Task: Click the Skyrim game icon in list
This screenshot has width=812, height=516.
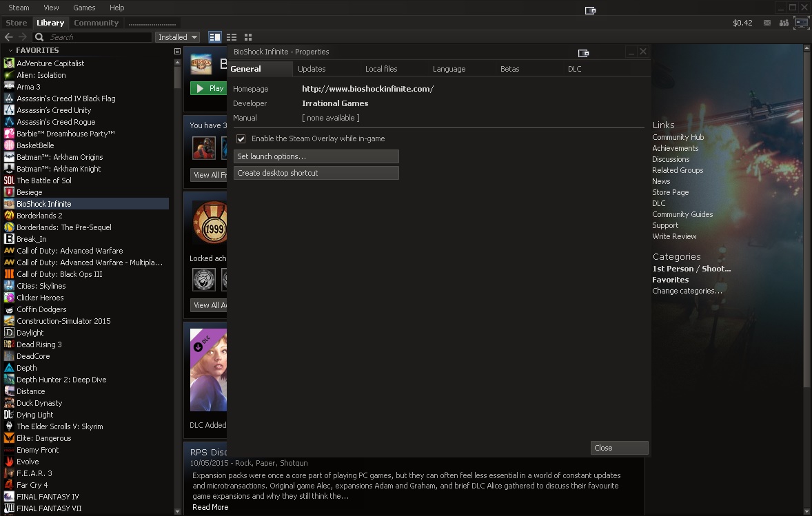Action: point(9,426)
